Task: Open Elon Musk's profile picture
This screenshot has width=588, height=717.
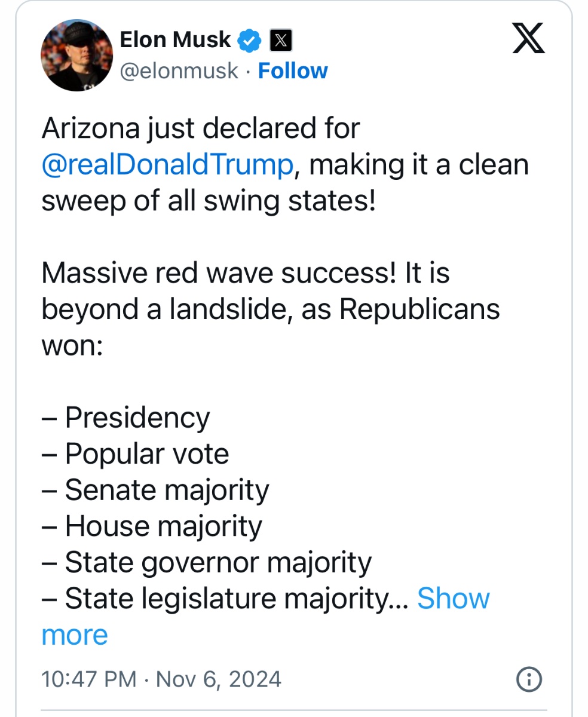Action: pyautogui.click(x=76, y=55)
